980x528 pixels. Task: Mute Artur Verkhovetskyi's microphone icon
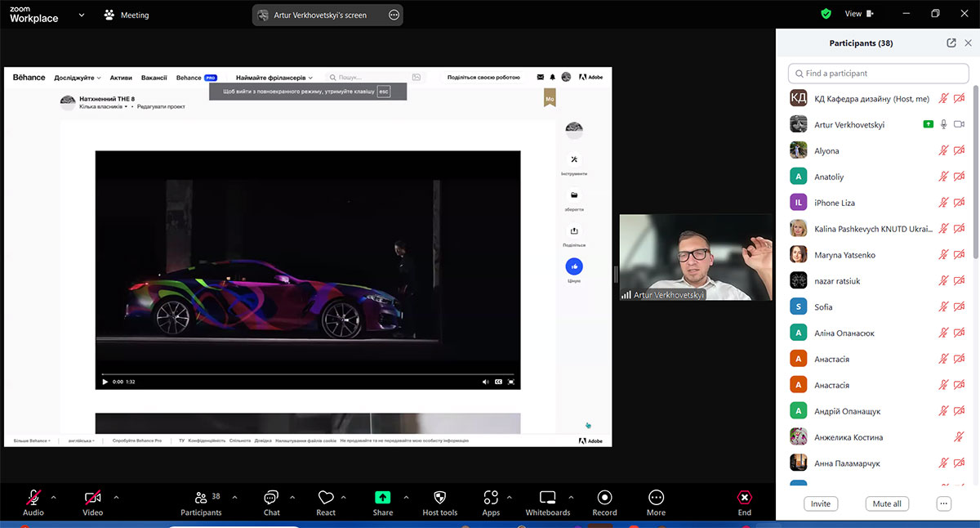pos(944,124)
